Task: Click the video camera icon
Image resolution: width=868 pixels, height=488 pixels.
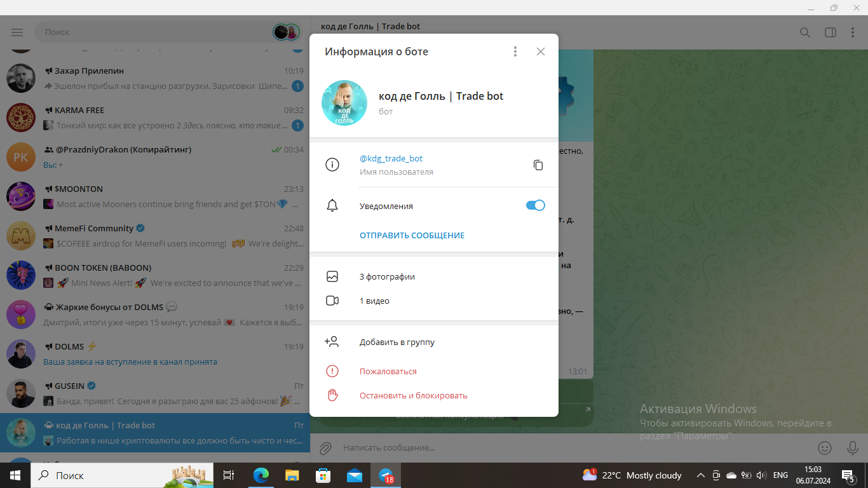Action: pos(332,301)
